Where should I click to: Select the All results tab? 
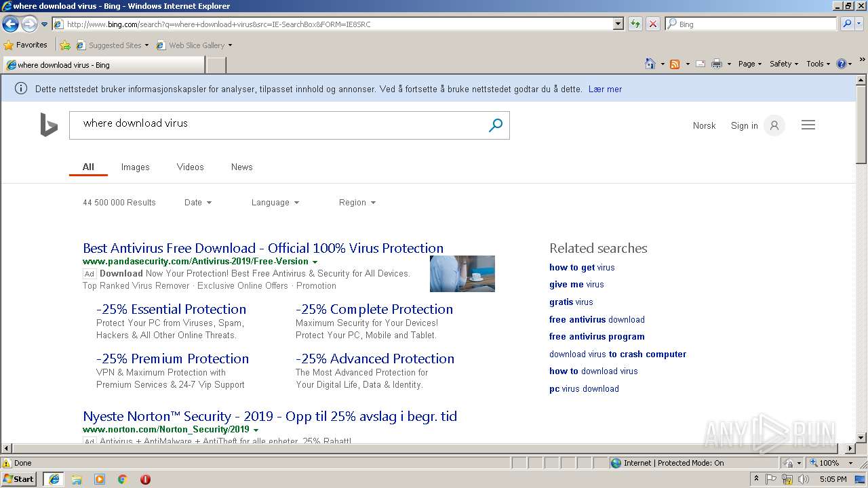(x=88, y=167)
